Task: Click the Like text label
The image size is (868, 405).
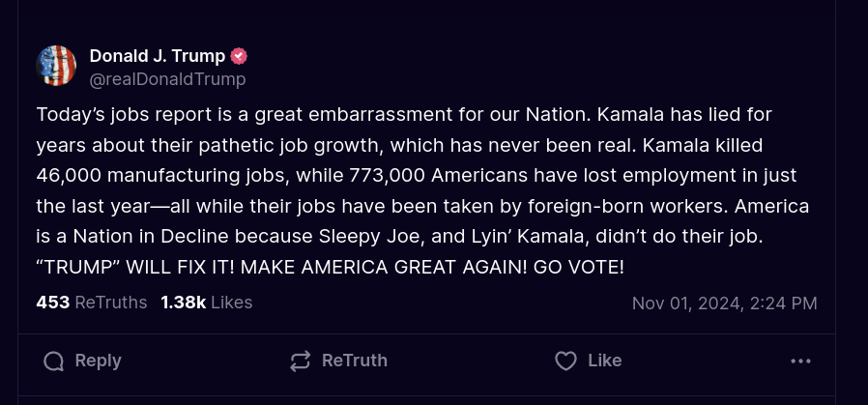Action: (604, 361)
